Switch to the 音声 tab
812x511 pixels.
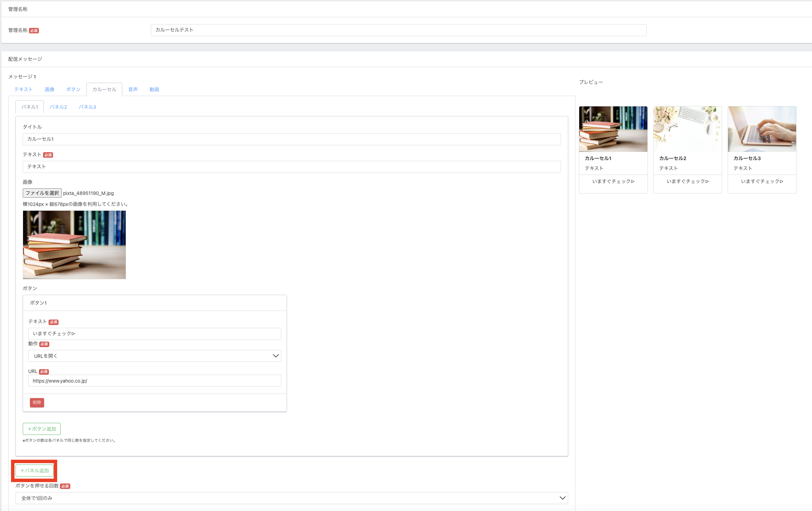coord(133,90)
